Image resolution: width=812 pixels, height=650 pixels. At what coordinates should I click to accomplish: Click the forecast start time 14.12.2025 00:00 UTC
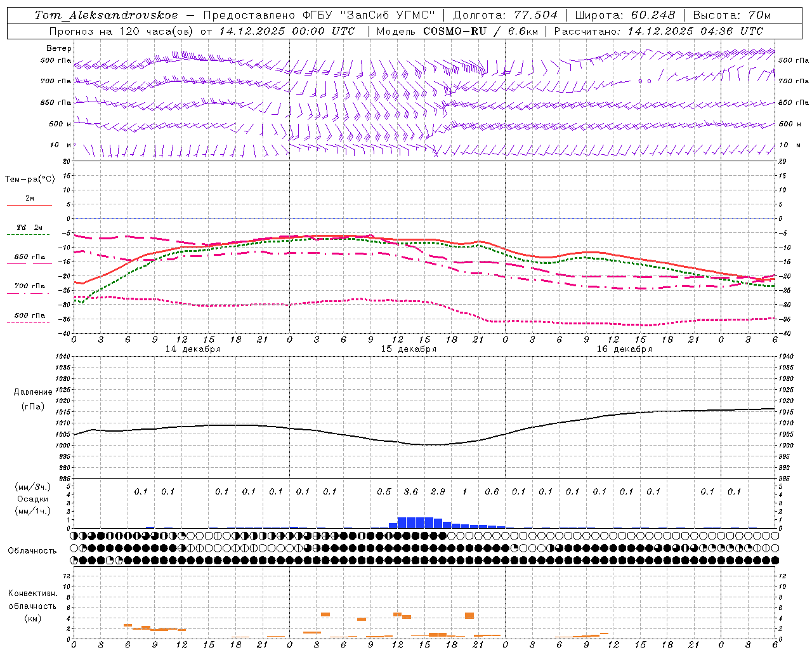pos(287,31)
